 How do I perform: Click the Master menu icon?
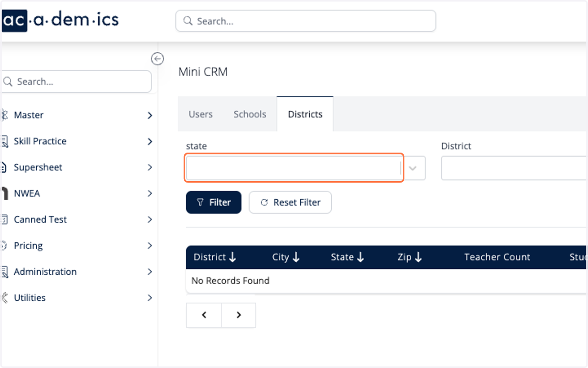click(x=4, y=115)
